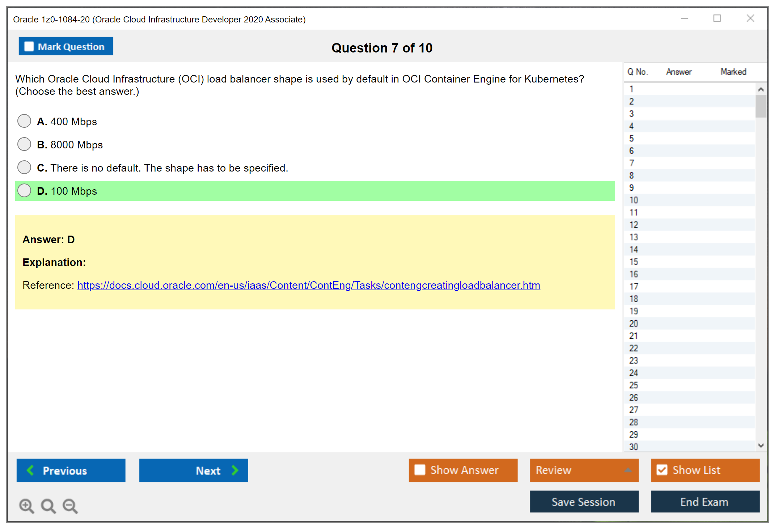Click the Answer column header

tap(678, 72)
